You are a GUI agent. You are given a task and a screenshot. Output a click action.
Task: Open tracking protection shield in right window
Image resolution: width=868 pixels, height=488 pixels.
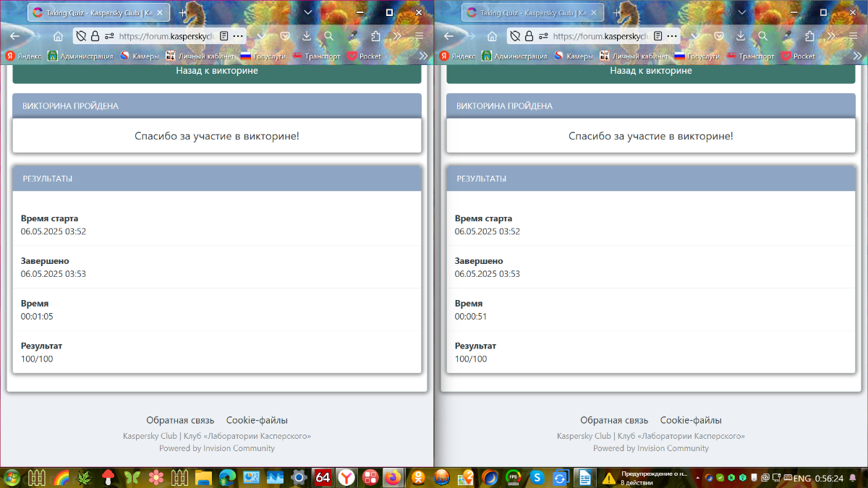click(516, 36)
